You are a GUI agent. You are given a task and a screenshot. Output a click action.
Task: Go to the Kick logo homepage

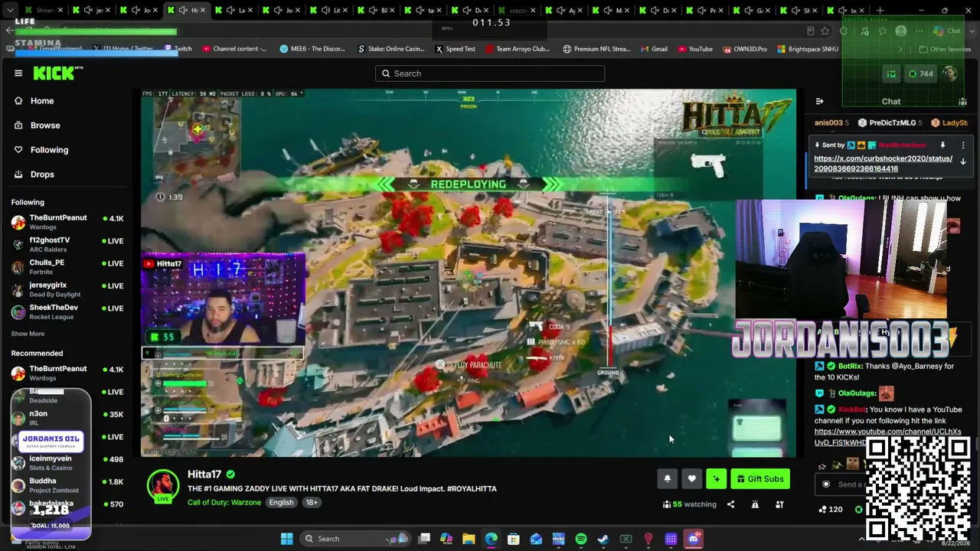[58, 73]
